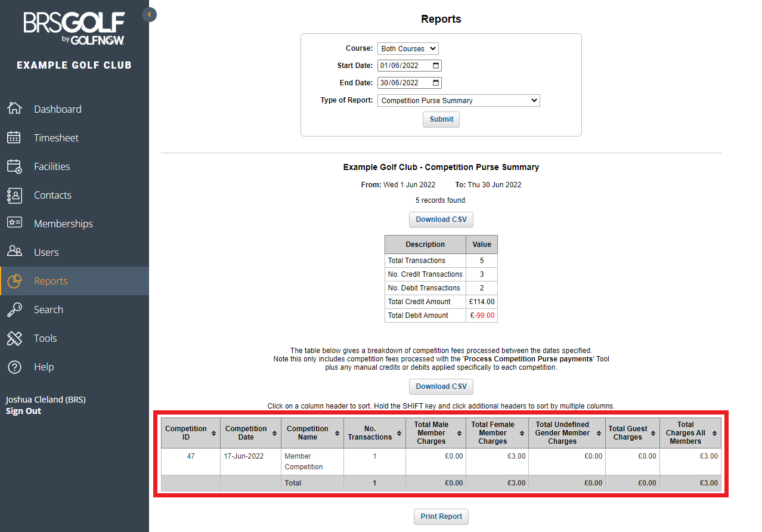762x532 pixels.
Task: Click the Reports pie chart icon
Action: tap(14, 280)
